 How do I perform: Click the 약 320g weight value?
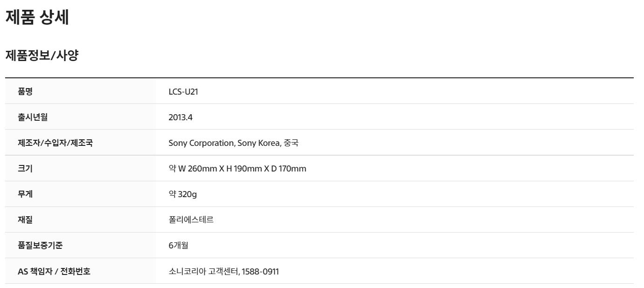click(183, 194)
